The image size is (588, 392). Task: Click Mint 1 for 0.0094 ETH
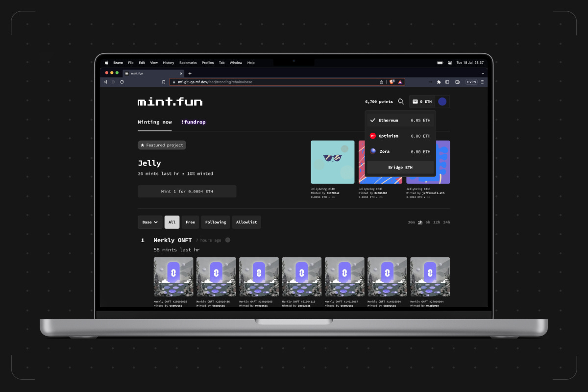click(187, 191)
